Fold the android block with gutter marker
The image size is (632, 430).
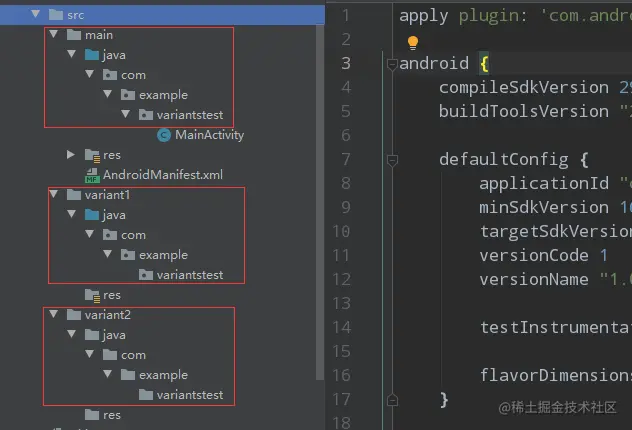[392, 64]
